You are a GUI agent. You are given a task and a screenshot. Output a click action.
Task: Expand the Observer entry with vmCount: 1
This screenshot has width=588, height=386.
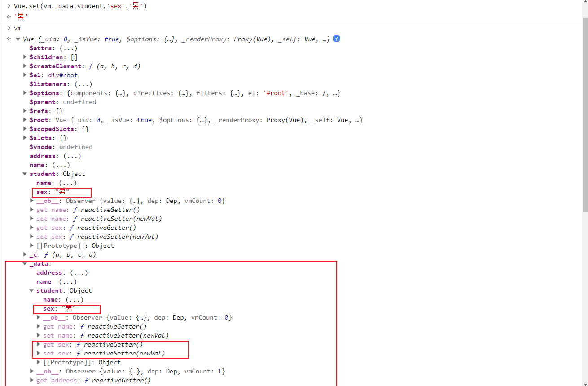pos(32,371)
